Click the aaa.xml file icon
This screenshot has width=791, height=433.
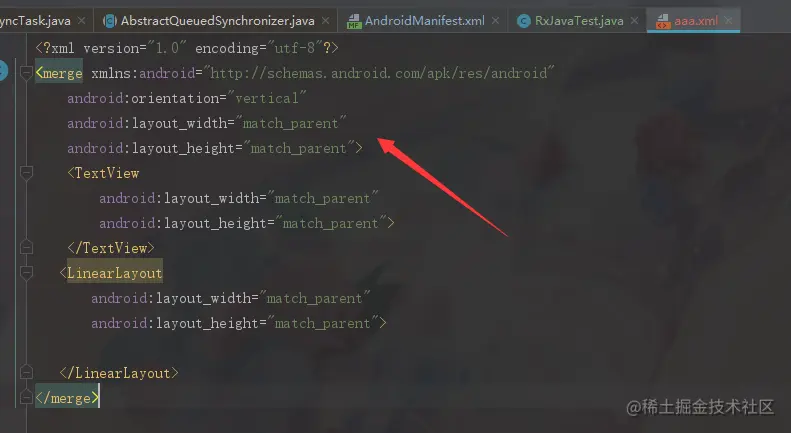[663, 21]
